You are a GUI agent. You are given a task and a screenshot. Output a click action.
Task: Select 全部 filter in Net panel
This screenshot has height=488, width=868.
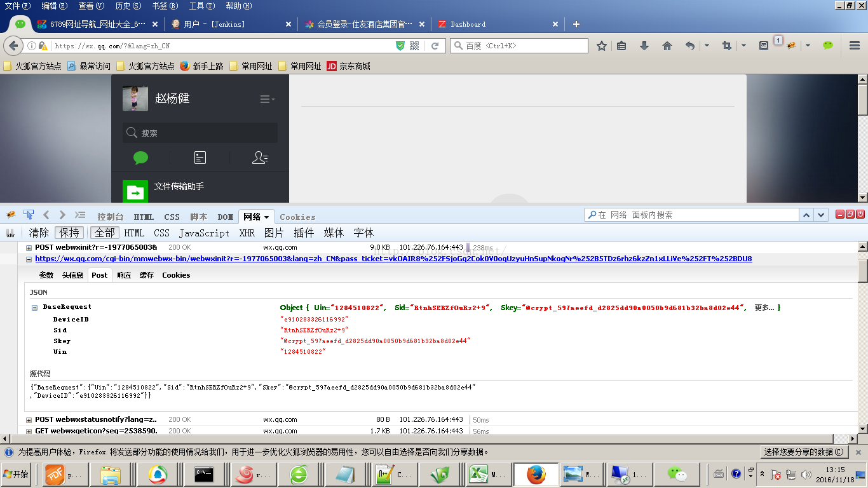click(x=104, y=233)
